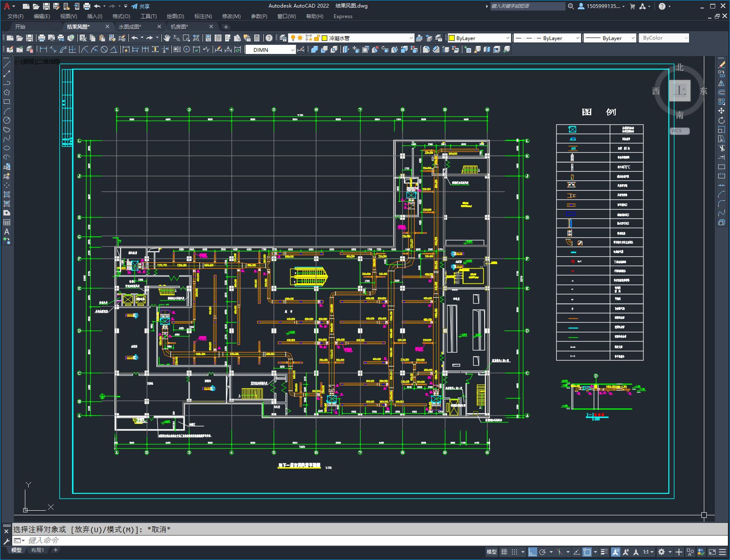Click the ViewCube 上 top face
The width and height of the screenshot is (730, 560).
coord(679,90)
